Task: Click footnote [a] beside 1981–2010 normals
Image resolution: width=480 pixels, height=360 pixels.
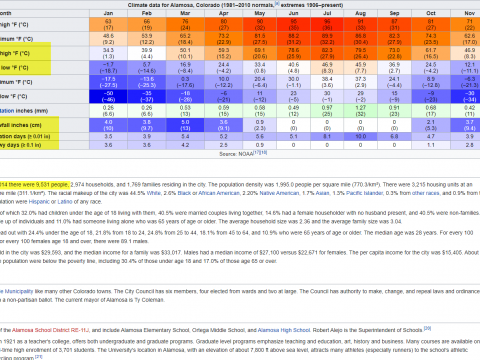Action: pyautogui.click(x=277, y=3)
